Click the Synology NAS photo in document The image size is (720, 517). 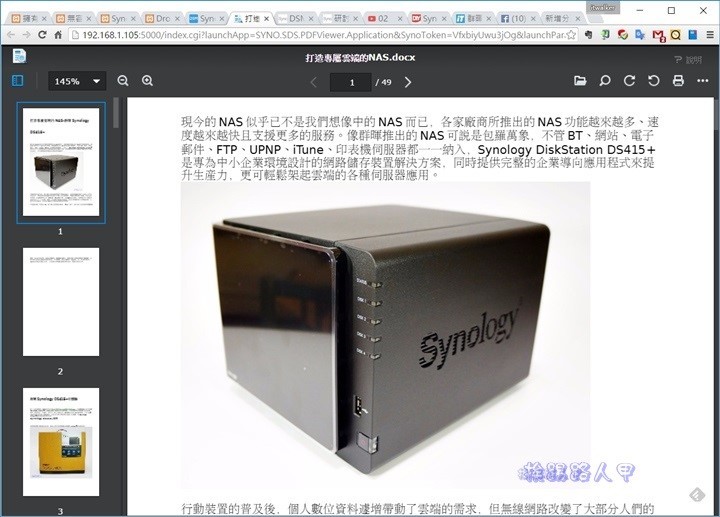[385, 336]
